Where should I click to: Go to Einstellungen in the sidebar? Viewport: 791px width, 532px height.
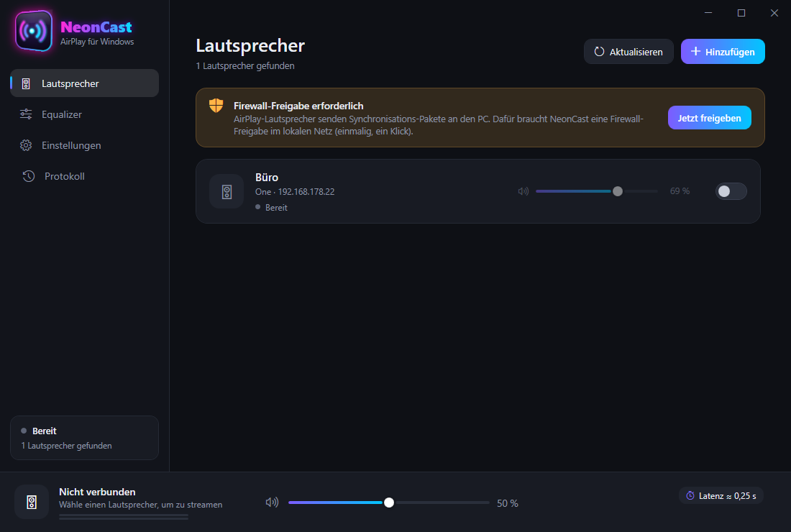pyautogui.click(x=84, y=145)
